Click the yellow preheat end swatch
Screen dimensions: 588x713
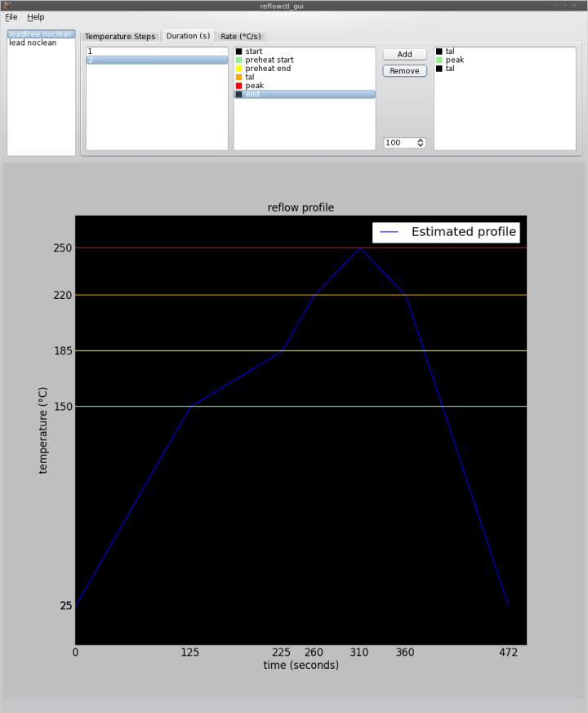click(x=238, y=69)
